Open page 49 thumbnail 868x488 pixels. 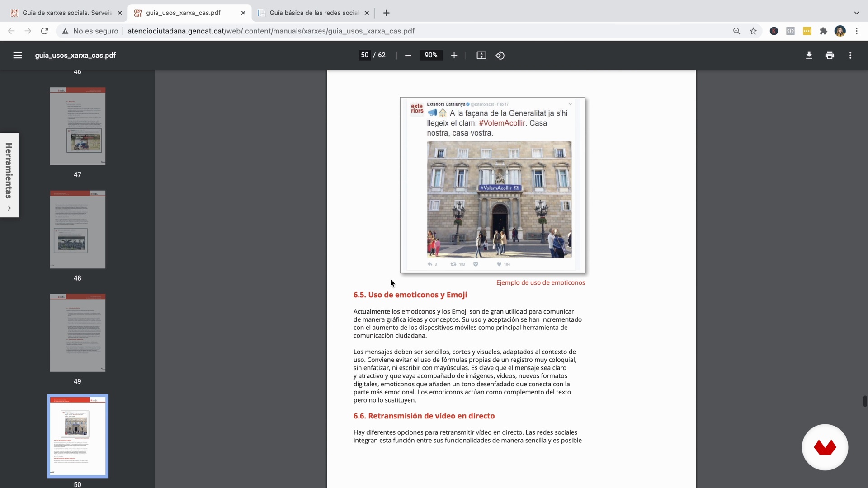point(78,333)
